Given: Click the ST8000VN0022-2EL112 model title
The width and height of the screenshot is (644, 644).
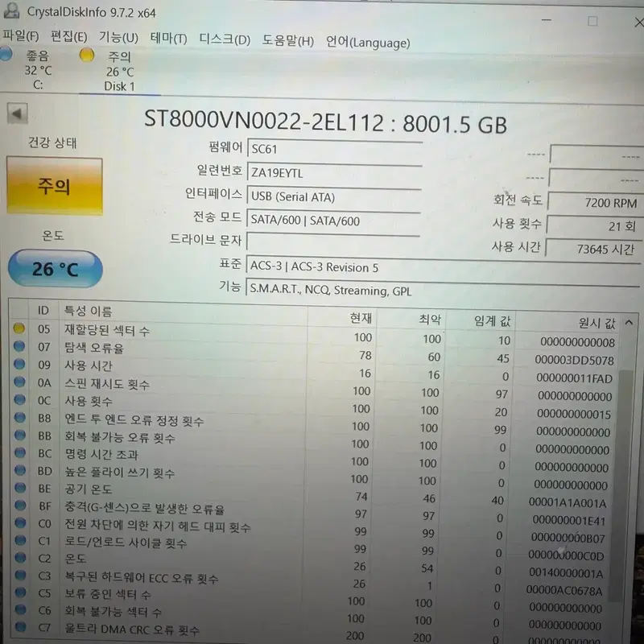Looking at the screenshot, I should tap(264, 120).
